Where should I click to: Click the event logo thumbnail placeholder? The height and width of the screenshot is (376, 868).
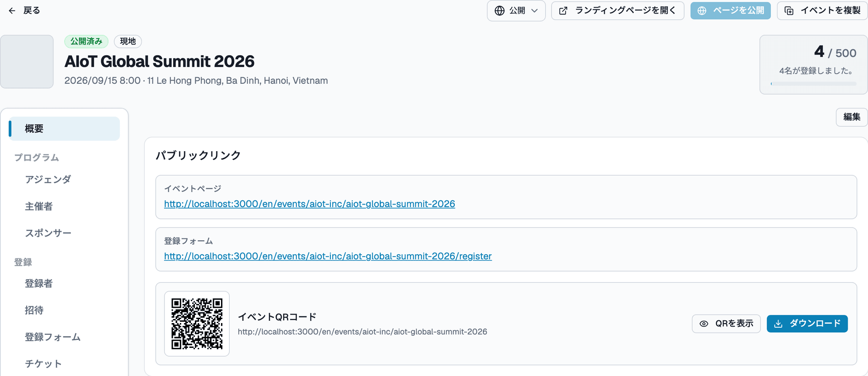27,62
